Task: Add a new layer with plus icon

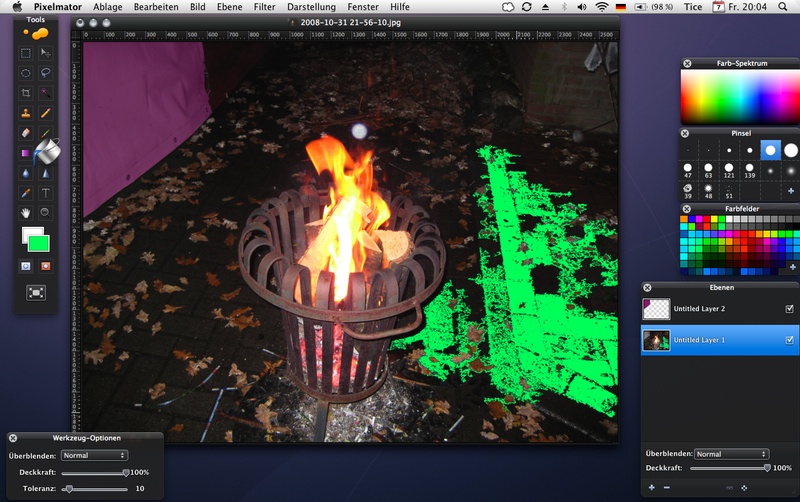Action: point(651,487)
